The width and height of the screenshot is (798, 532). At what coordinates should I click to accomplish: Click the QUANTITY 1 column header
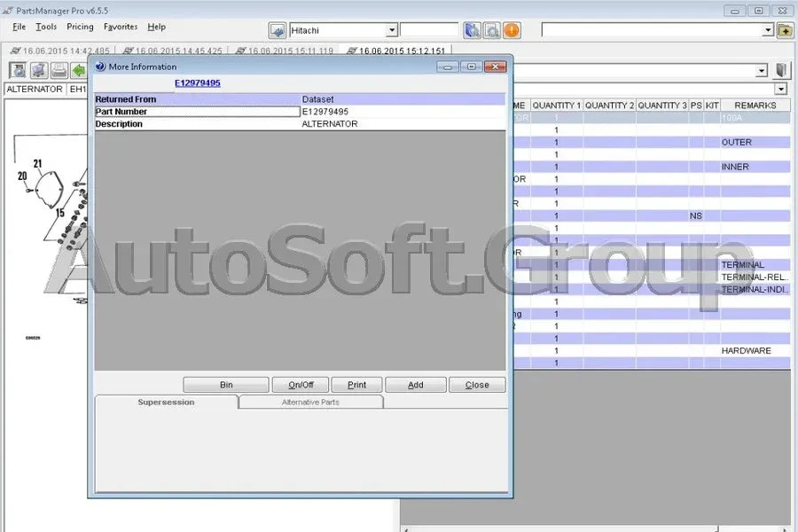click(x=556, y=106)
